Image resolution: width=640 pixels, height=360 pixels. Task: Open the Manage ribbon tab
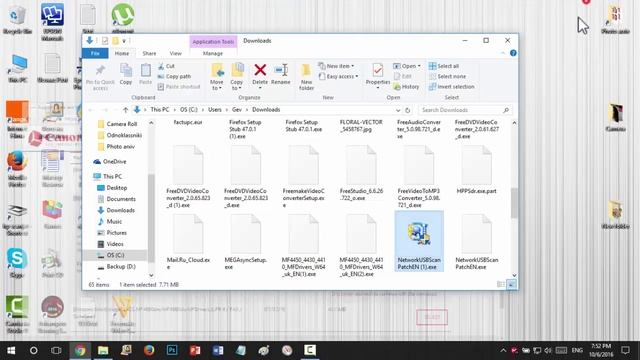tap(213, 53)
